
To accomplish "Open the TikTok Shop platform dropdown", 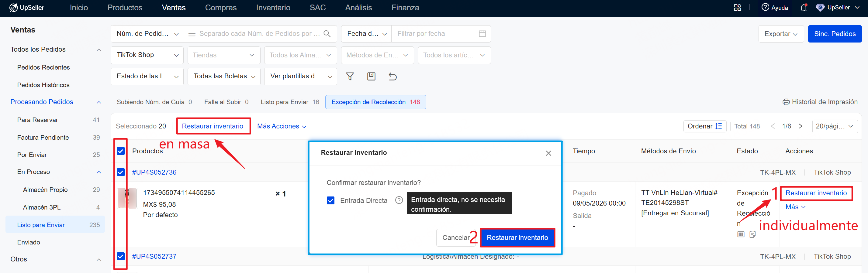I will pos(147,55).
